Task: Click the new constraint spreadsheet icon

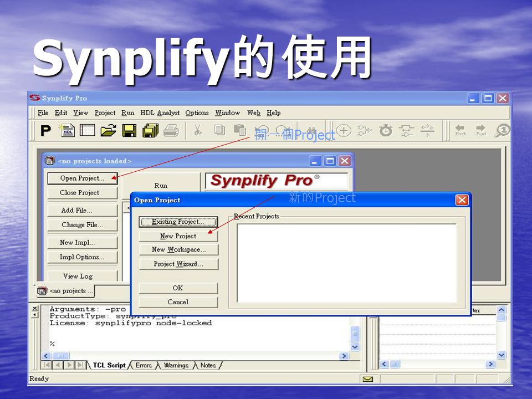Action: pyautogui.click(x=87, y=130)
